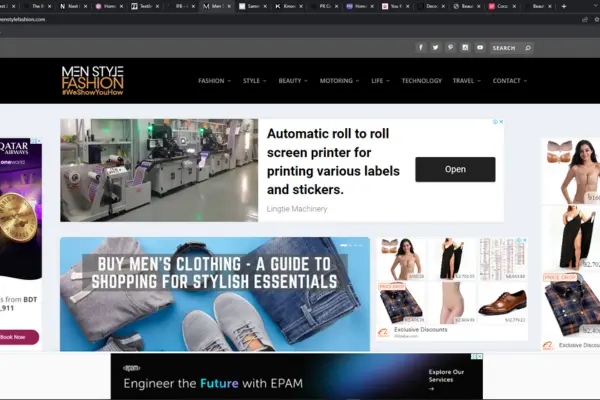
Task: Close the Qatar Airways ad
Action: pyautogui.click(x=39, y=141)
